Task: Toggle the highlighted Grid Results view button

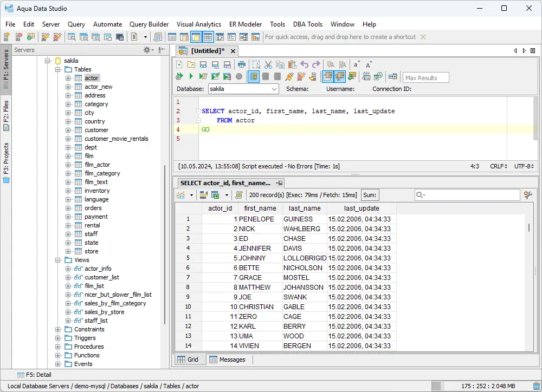Action: [x=328, y=76]
